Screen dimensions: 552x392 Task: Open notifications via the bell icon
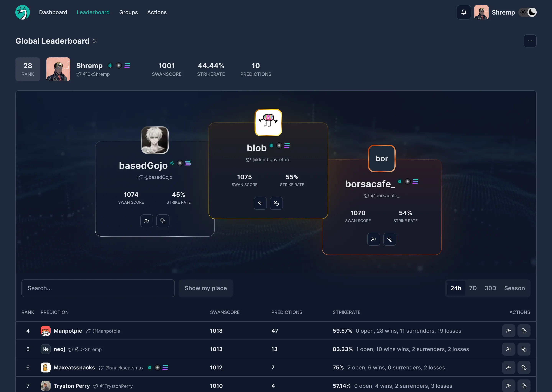click(x=463, y=12)
